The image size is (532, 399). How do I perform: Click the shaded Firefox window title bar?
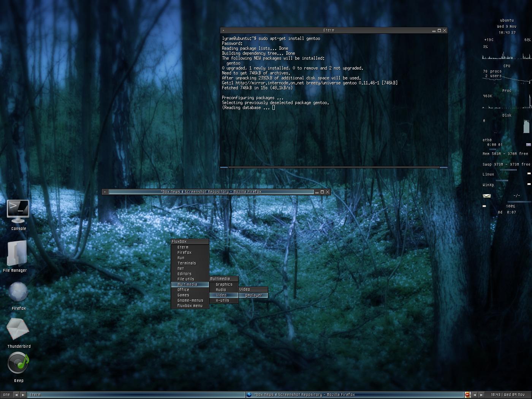tap(211, 192)
